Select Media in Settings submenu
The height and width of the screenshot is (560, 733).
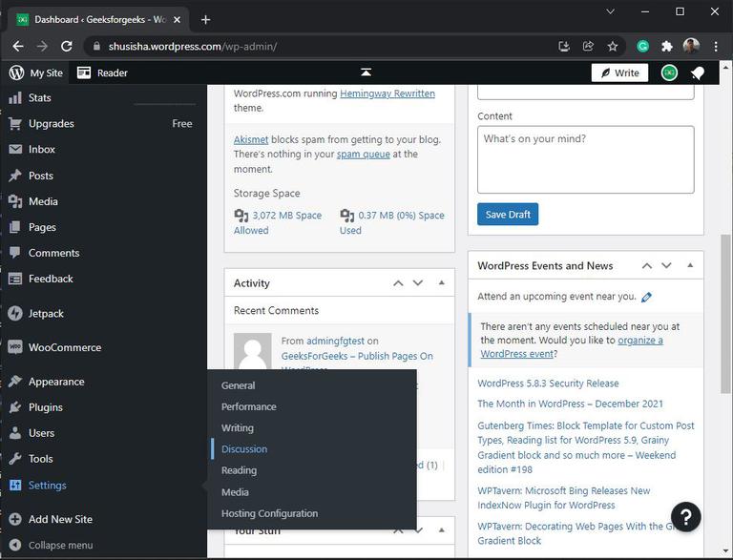coord(235,491)
